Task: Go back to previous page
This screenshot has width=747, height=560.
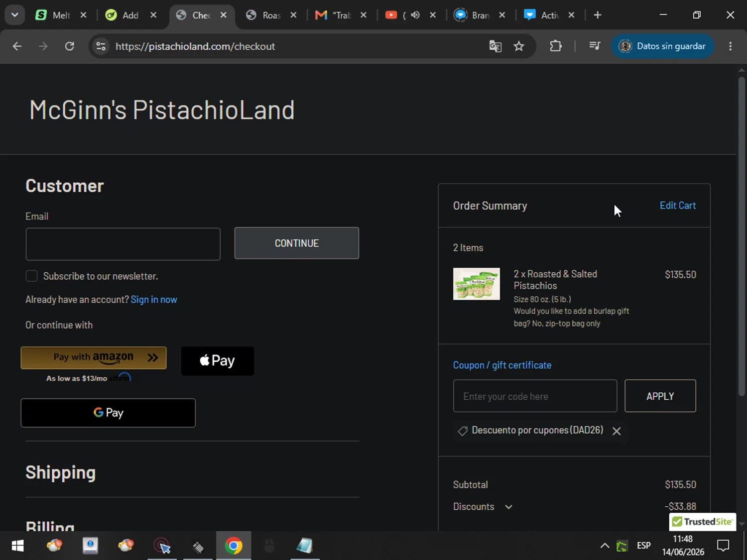Action: point(17,46)
